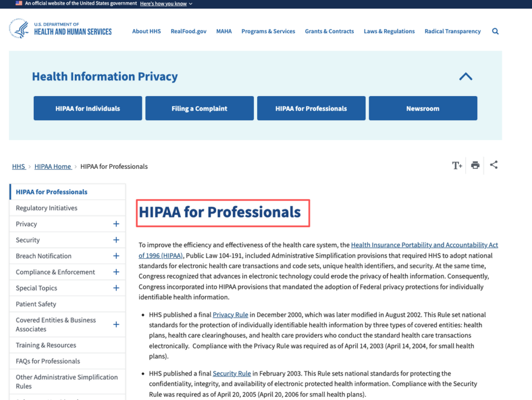
Task: Print the current page
Action: (475, 165)
